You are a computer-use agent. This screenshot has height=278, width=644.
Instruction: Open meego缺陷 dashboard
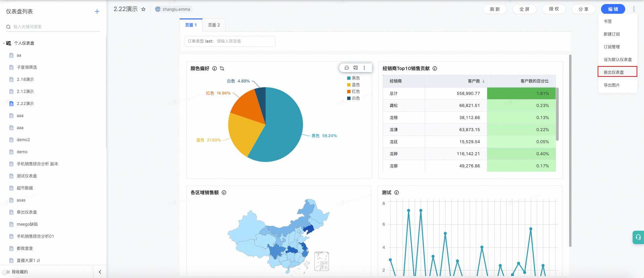(27, 224)
